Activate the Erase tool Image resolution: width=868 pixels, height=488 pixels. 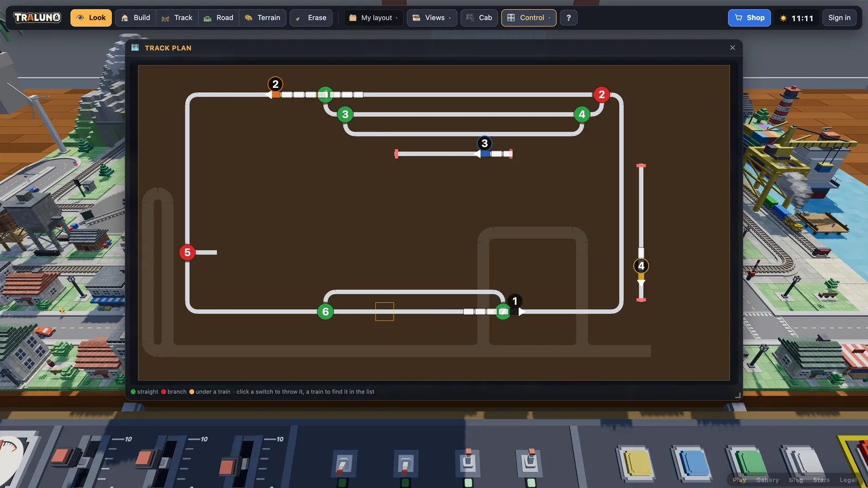[311, 18]
